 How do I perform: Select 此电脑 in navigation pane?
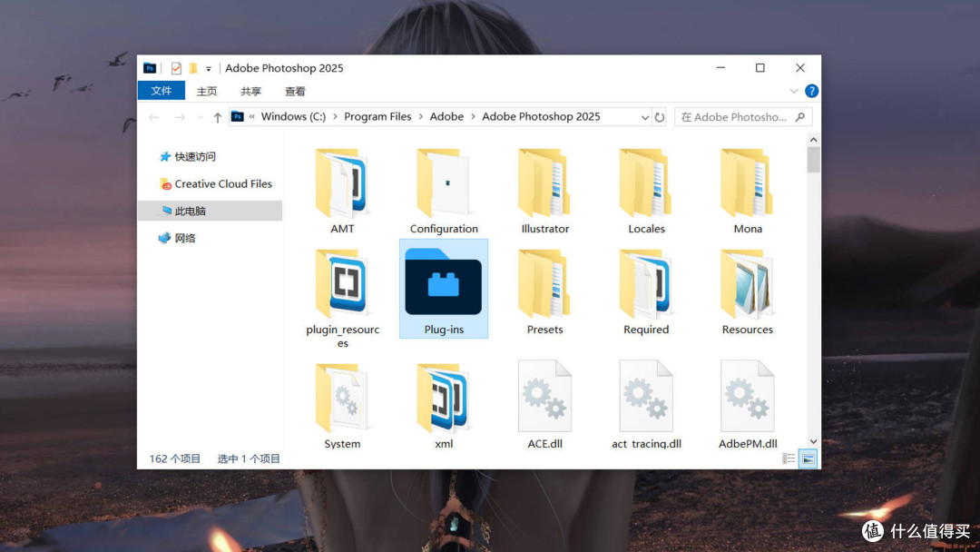coord(210,211)
